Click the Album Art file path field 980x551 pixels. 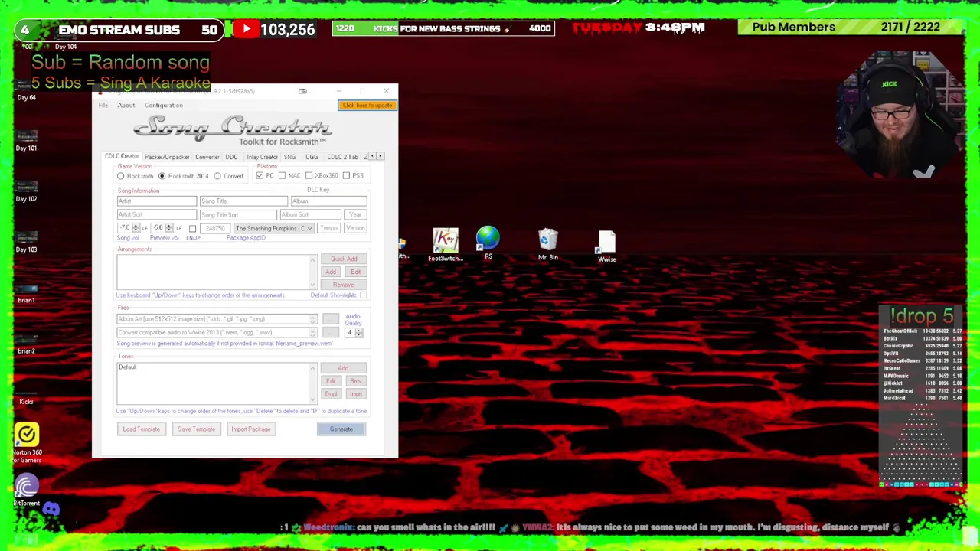pos(217,319)
